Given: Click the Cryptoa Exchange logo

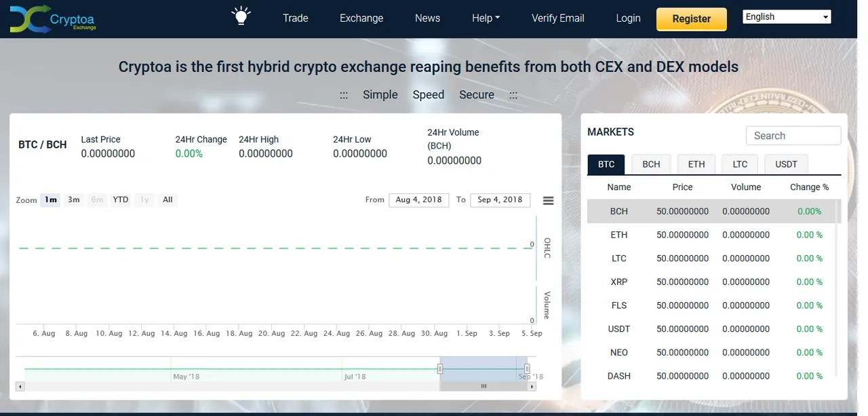Looking at the screenshot, I should [x=53, y=19].
